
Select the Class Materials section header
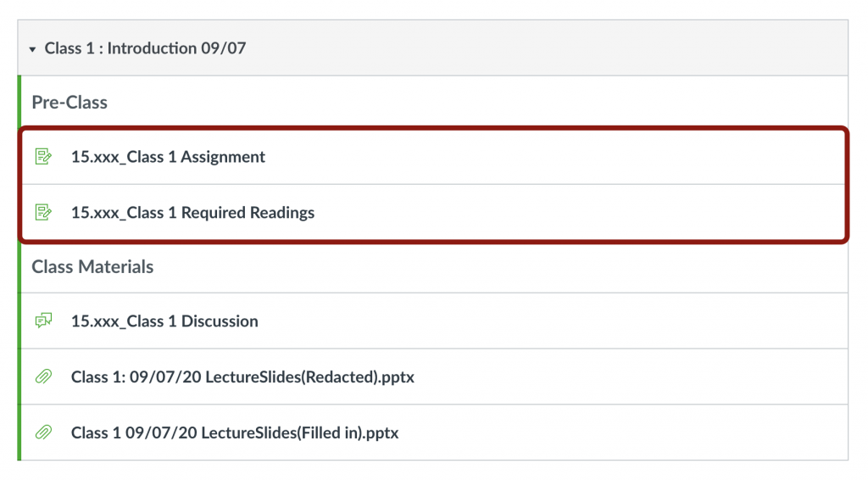click(92, 267)
